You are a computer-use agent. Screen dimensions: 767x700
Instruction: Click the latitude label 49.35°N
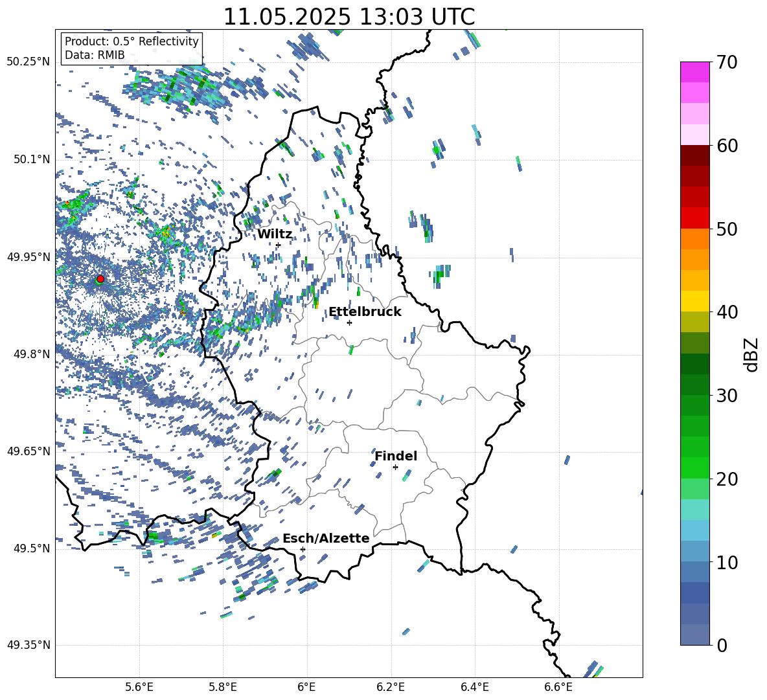tap(29, 645)
